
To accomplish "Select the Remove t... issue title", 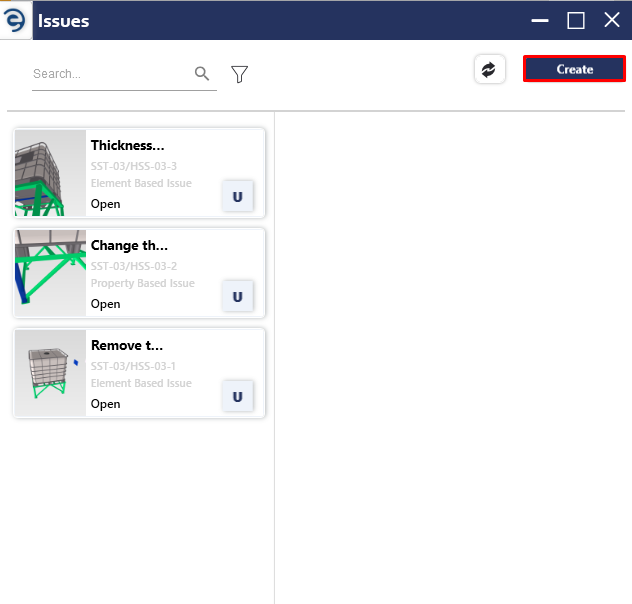I will coord(127,345).
